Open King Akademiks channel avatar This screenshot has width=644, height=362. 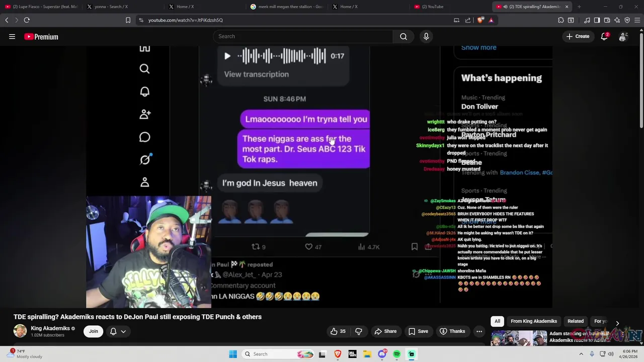(20, 331)
